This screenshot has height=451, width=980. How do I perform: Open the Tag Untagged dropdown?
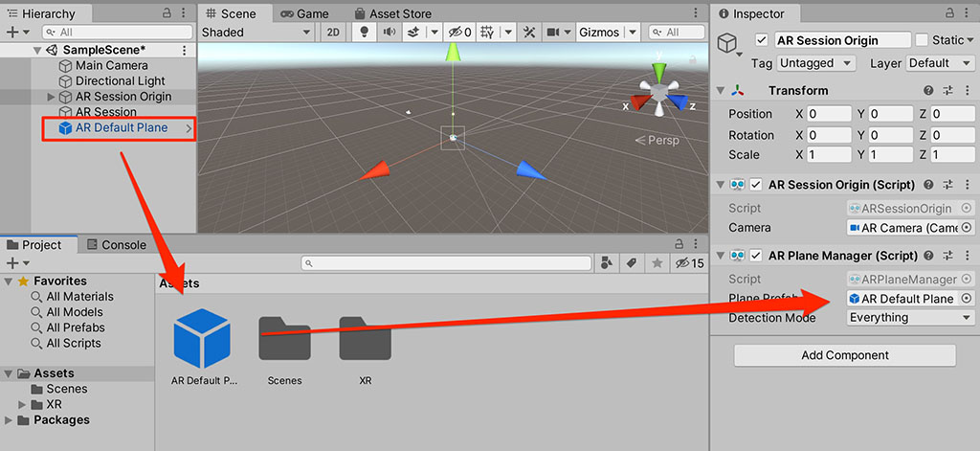coord(815,63)
